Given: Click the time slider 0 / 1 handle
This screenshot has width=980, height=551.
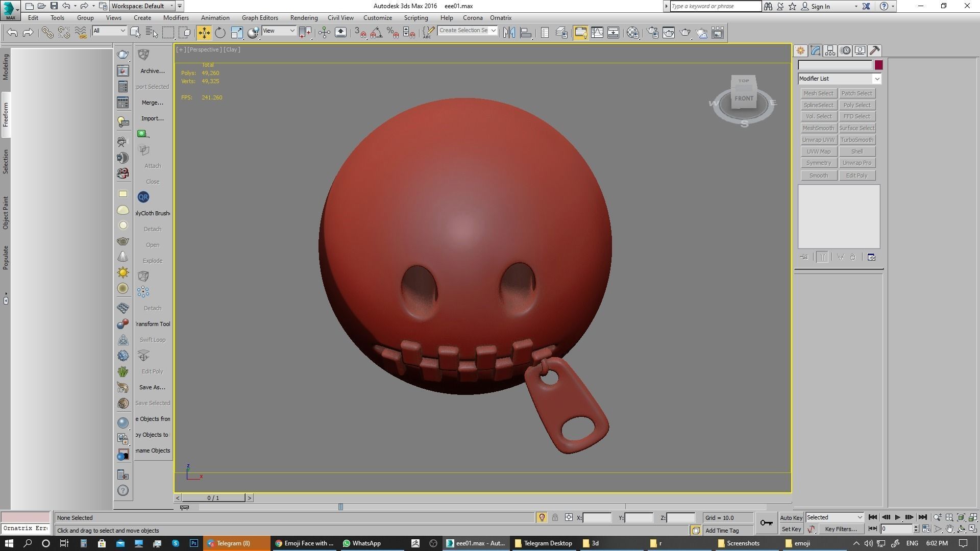Looking at the screenshot, I should click(213, 498).
